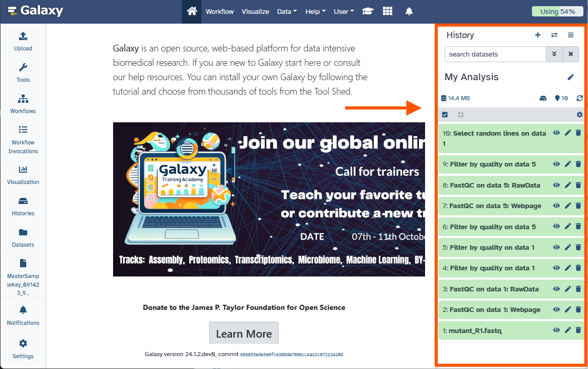View dataset 8 FastQC RawData

557,185
